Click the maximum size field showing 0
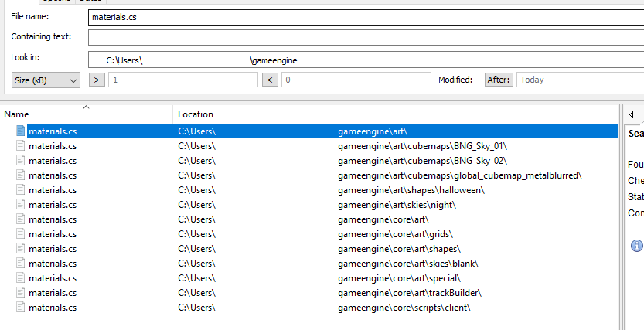Screen dimensions: 644x330 tap(356, 80)
